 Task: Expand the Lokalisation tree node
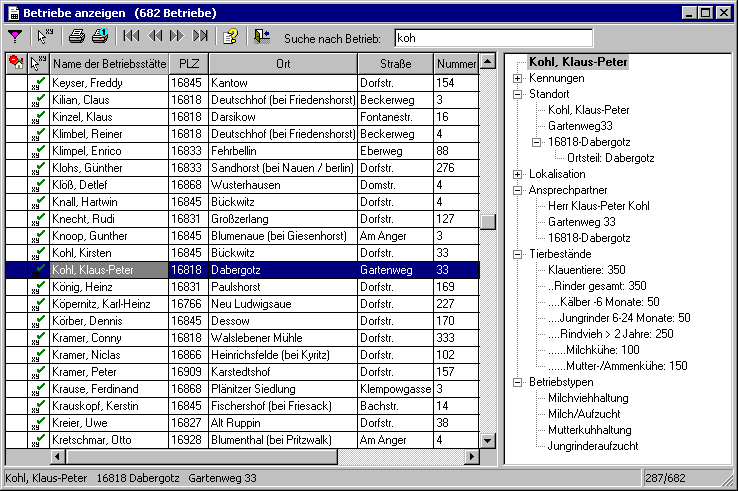coord(517,175)
